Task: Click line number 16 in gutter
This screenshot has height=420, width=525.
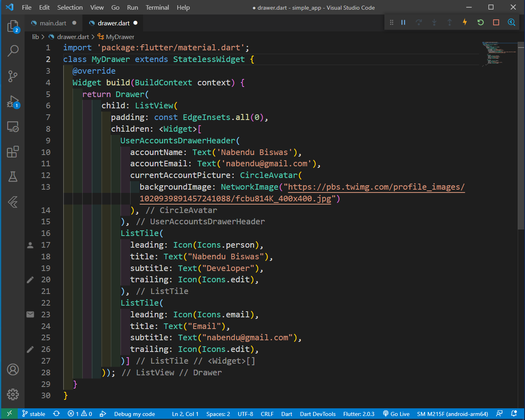Action: [x=46, y=233]
